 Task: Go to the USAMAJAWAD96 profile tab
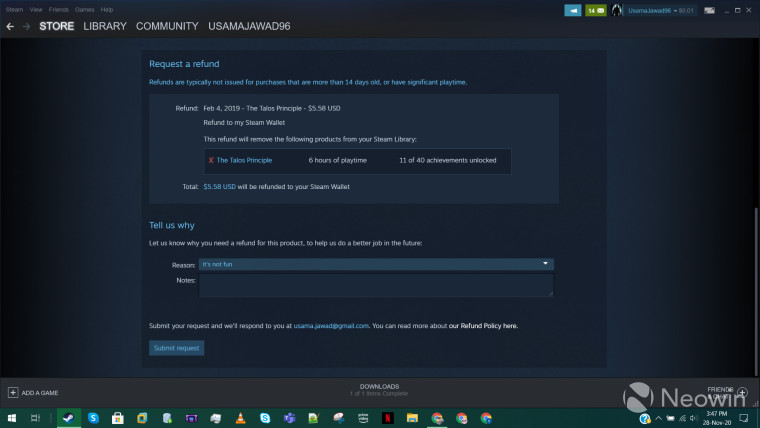click(x=249, y=26)
